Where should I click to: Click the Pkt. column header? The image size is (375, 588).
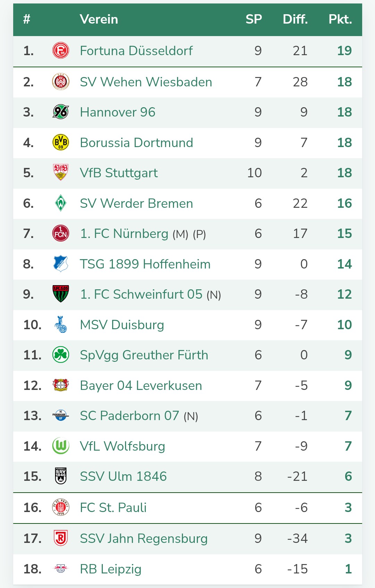340,19
